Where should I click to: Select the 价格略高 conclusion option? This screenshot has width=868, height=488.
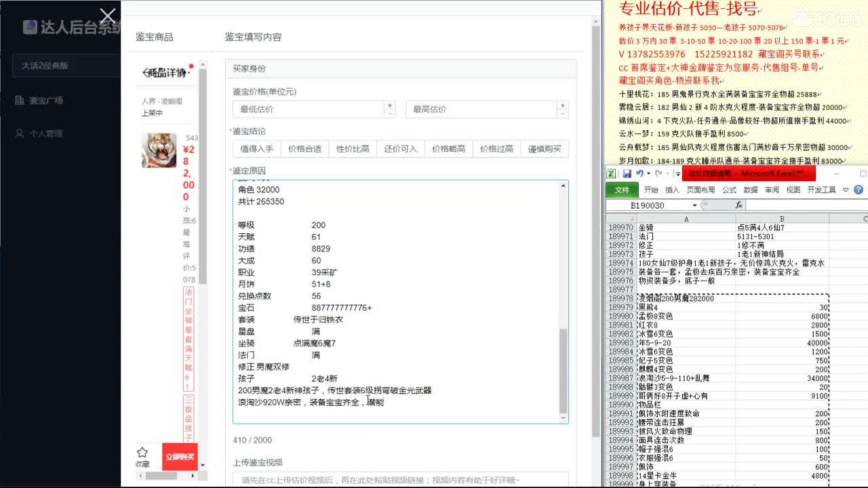pos(449,149)
